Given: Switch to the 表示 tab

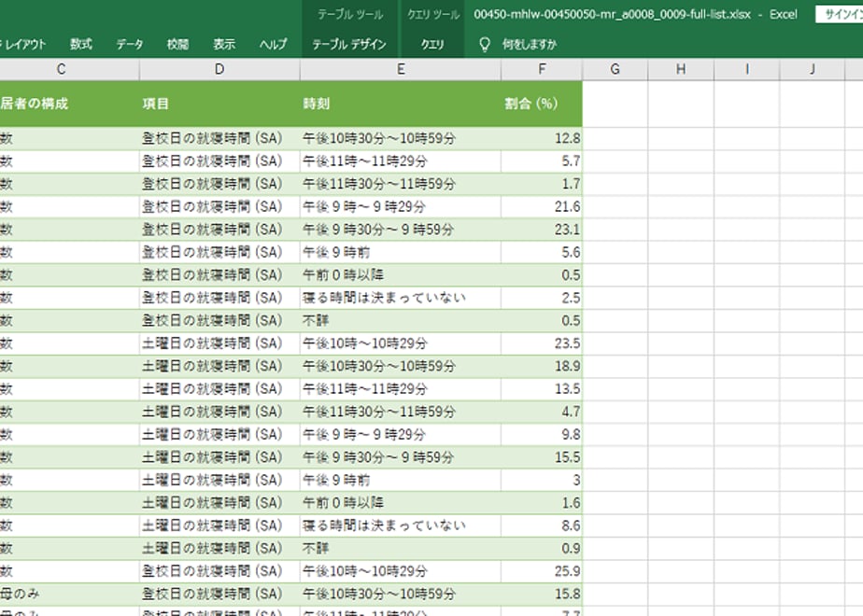Looking at the screenshot, I should tap(224, 45).
